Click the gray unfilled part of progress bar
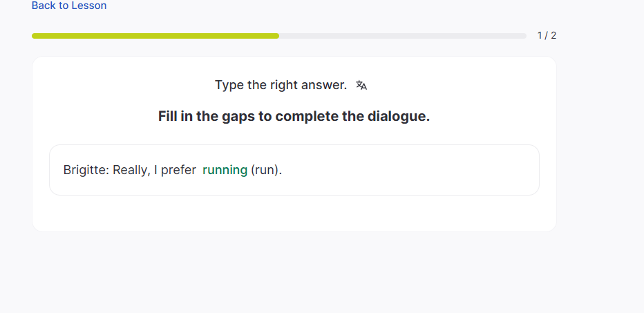The width and height of the screenshot is (644, 313). point(402,36)
